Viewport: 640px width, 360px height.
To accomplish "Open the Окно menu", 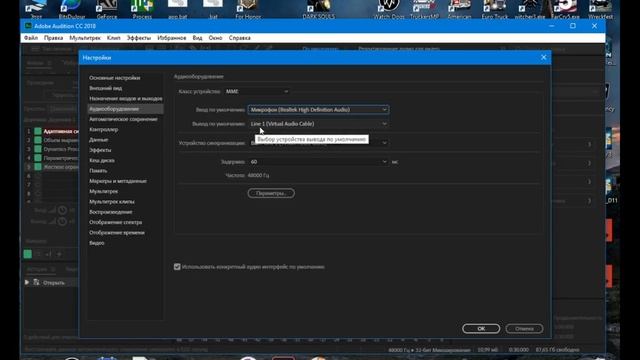I will 216,38.
